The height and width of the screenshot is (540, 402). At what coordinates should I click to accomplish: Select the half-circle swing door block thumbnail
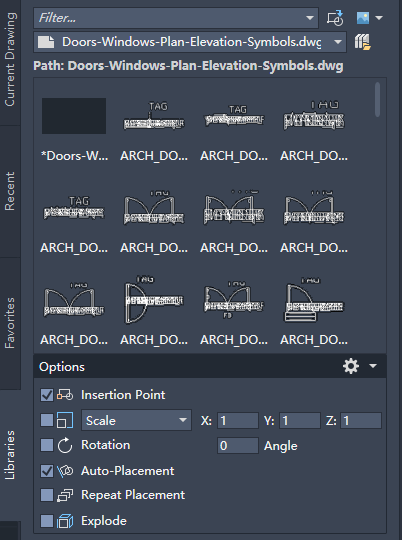(x=154, y=299)
